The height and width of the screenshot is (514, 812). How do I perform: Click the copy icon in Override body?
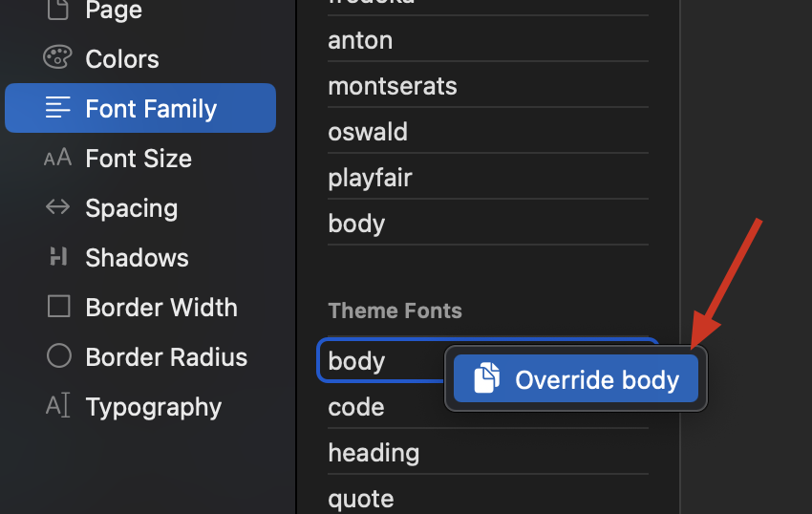pos(487,378)
